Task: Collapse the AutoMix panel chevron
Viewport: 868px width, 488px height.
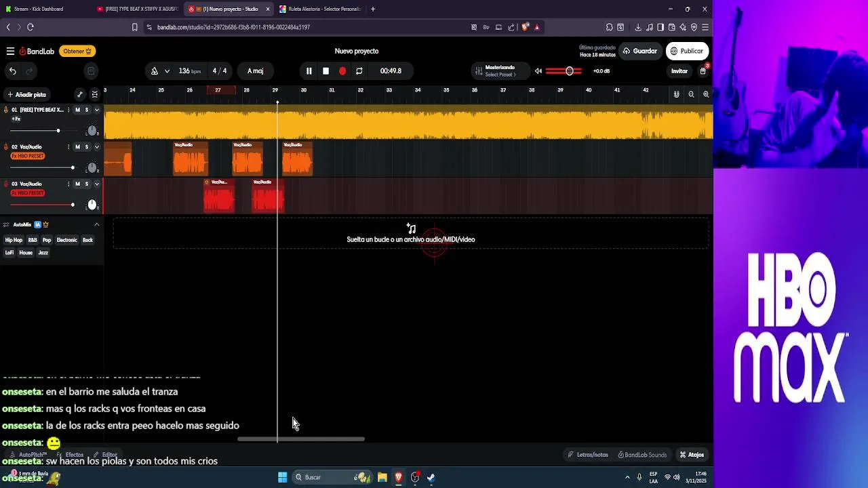Action: point(96,224)
